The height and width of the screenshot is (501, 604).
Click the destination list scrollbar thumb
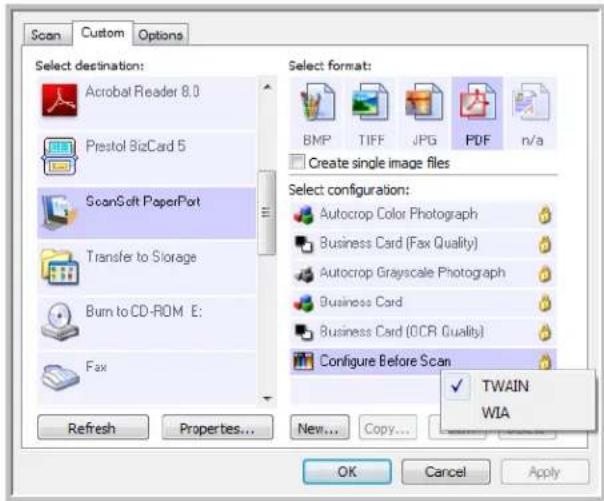click(x=267, y=212)
